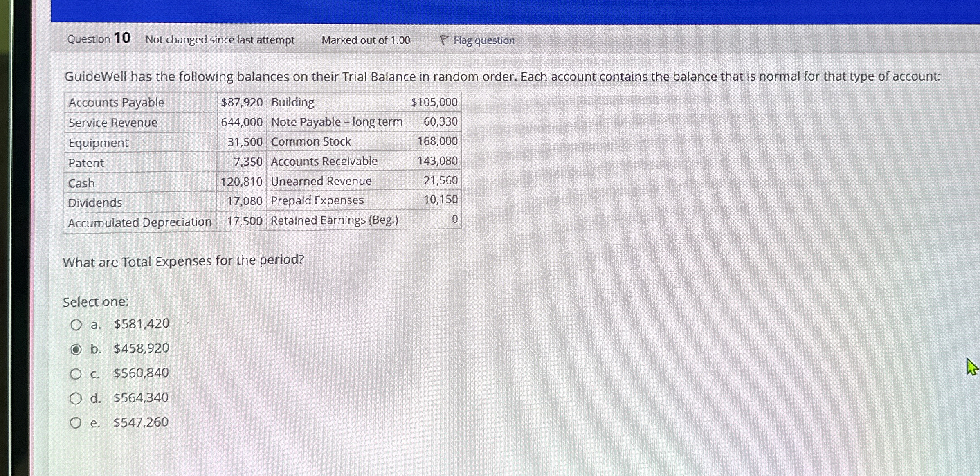
Task: Click the Unearned Revenue table cell
Action: coord(321,181)
